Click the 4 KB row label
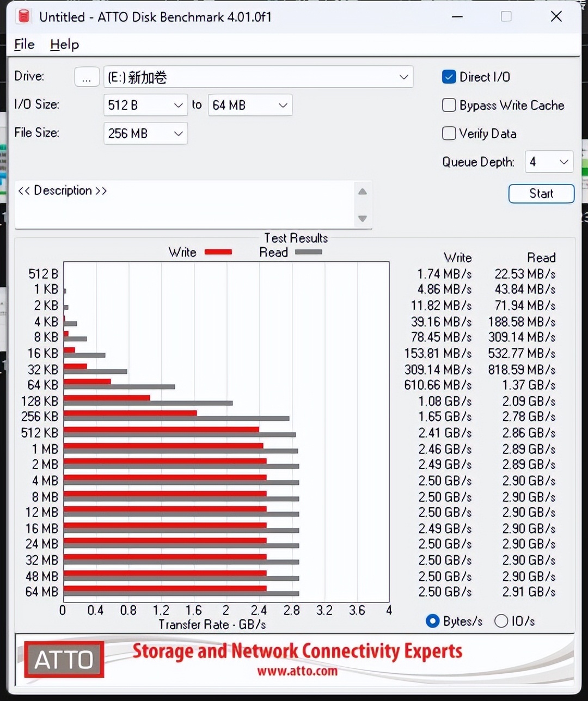The image size is (588, 701). 46,322
